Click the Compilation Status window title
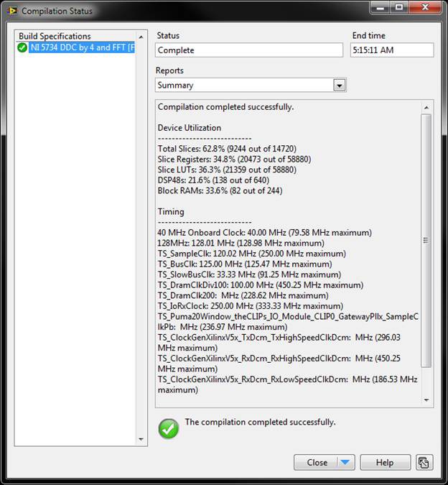The image size is (448, 485). [57, 11]
